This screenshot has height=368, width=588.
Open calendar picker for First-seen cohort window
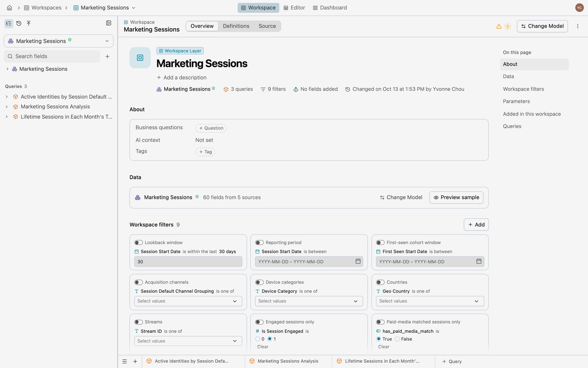point(479,261)
